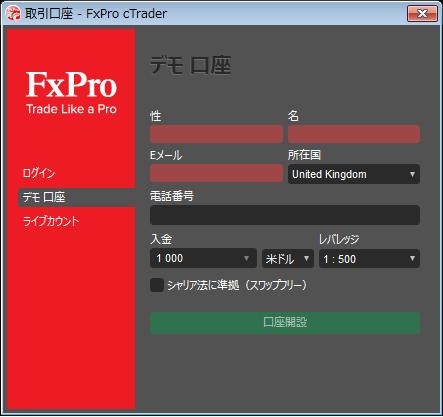Click into the 電話番号 phone field
The image size is (443, 417).
tap(285, 215)
